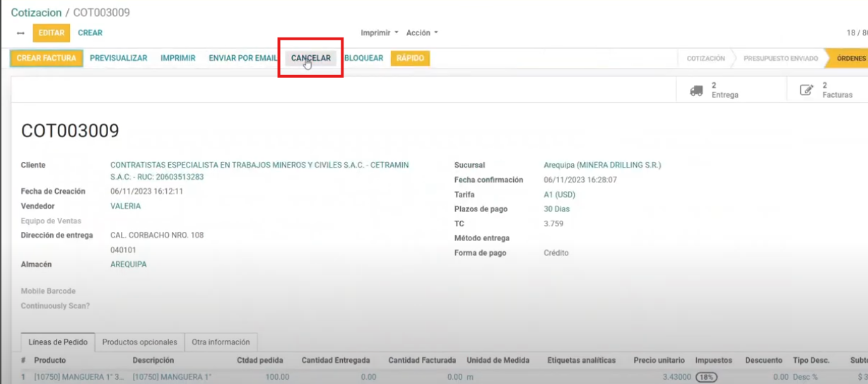The image size is (868, 384).
Task: Click Enviar por Email
Action: (x=242, y=58)
